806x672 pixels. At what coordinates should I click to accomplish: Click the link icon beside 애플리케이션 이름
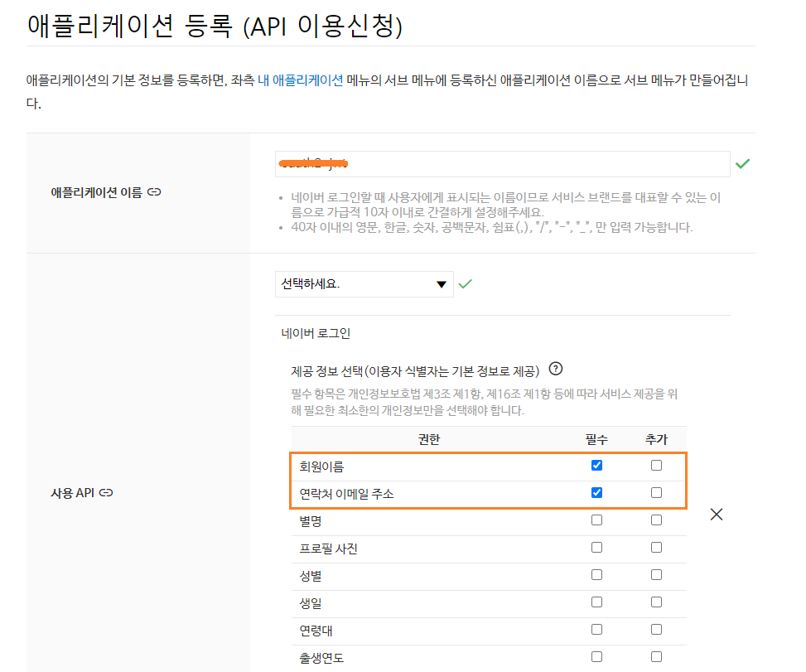coord(154,191)
